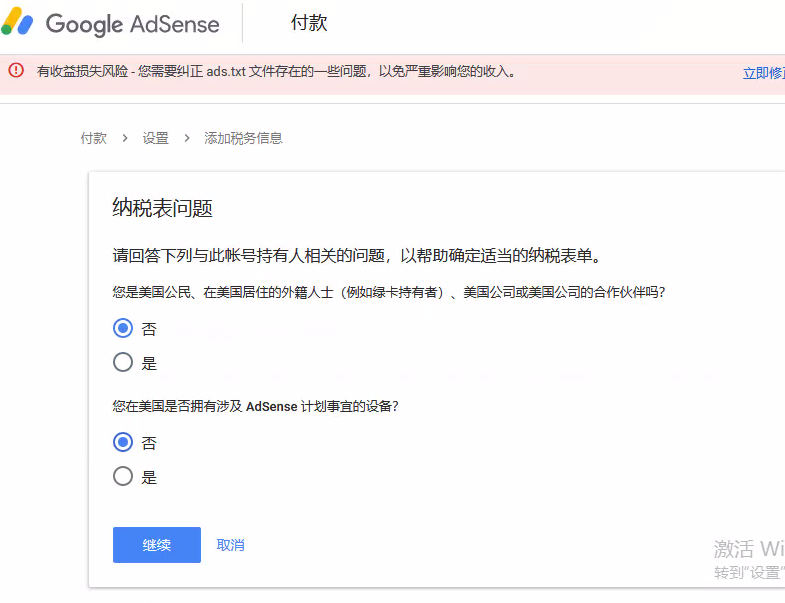Click the 纳税表问题 heading

coord(162,208)
